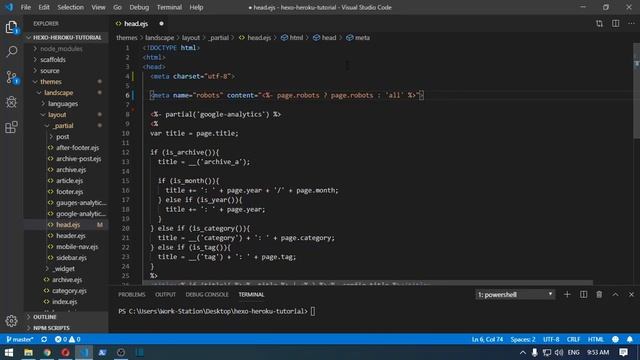
Task: Open notifications bell in status bar
Action: pyautogui.click(x=630, y=340)
